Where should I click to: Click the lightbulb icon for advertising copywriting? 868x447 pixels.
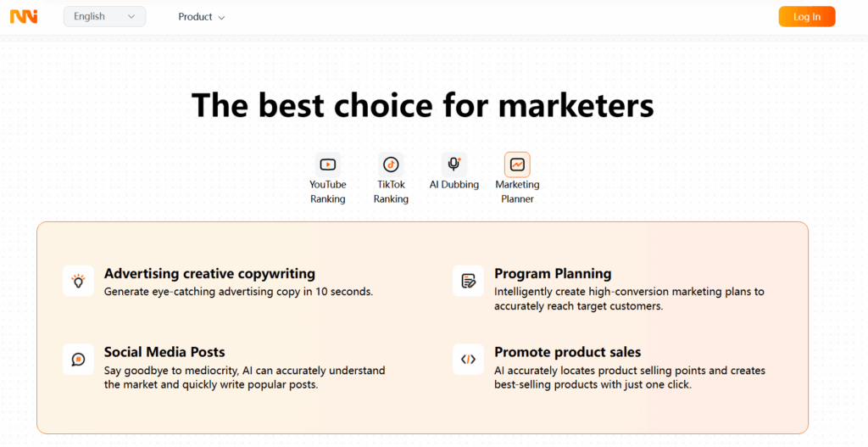79,281
